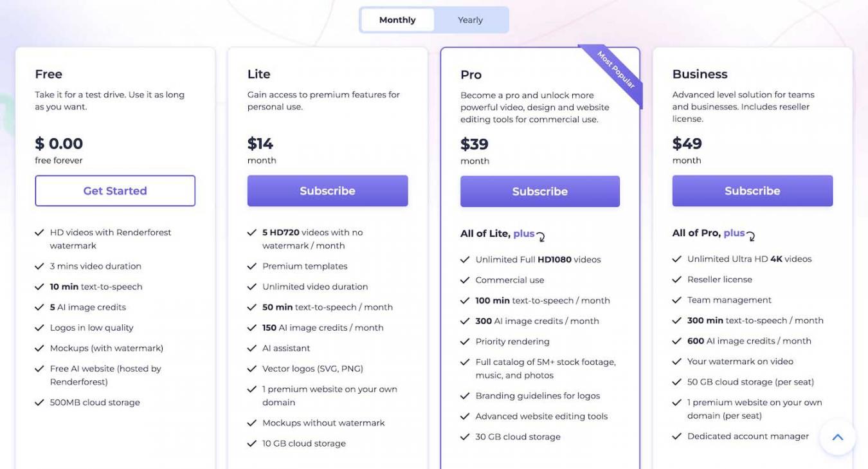
Task: Click the $49 Business plan price
Action: (x=687, y=143)
